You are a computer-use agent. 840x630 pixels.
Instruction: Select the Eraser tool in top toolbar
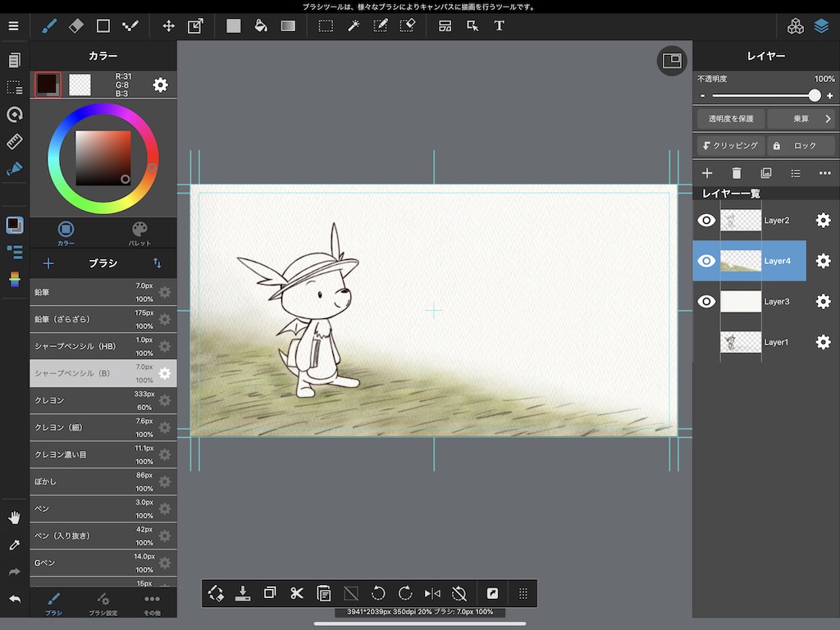coord(76,25)
